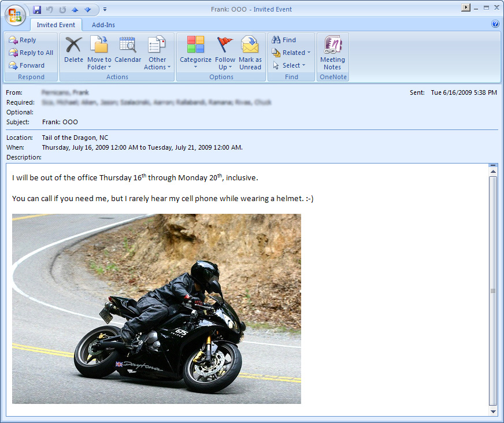
Task: Click Reply to All
Action: 31,53
